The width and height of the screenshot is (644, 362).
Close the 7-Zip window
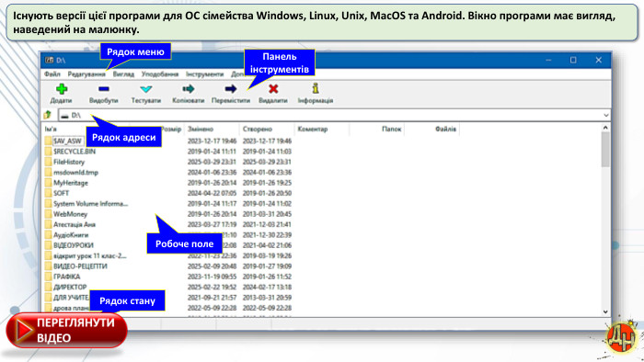tap(598, 61)
